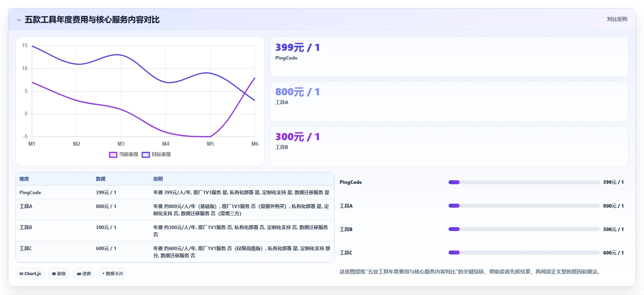The height and width of the screenshot is (295, 644).
Task: Click the -5 value on the chart's y-axis
Action: point(25,137)
